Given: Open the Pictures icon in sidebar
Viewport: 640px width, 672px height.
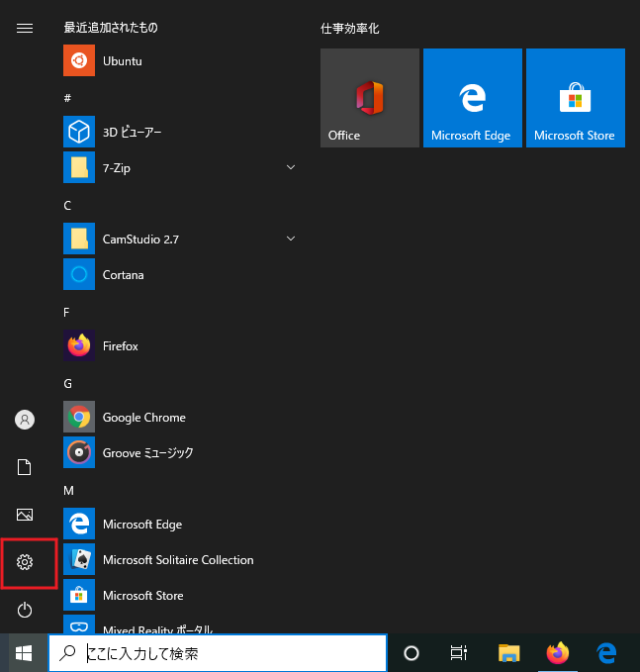Looking at the screenshot, I should 25,515.
